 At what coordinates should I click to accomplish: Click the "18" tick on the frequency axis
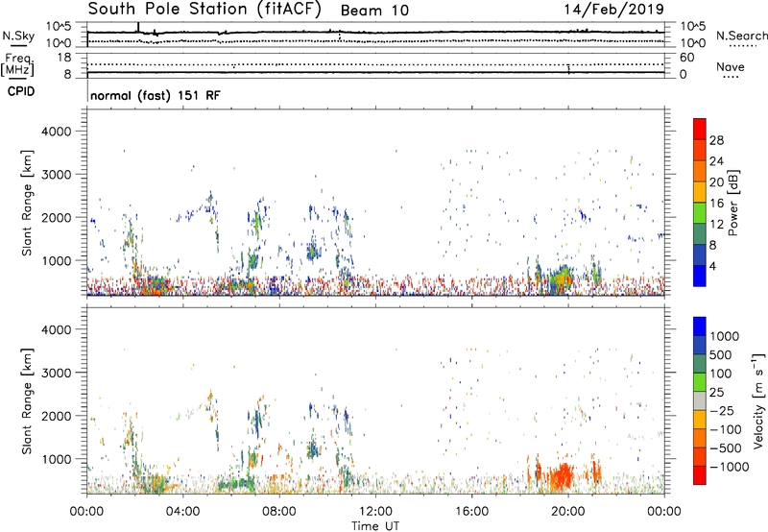click(64, 58)
